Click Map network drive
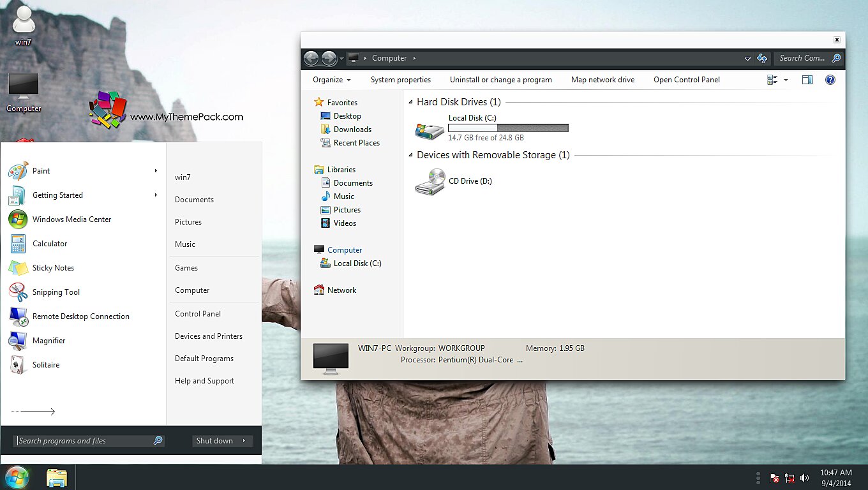This screenshot has height=490, width=868. 602,80
